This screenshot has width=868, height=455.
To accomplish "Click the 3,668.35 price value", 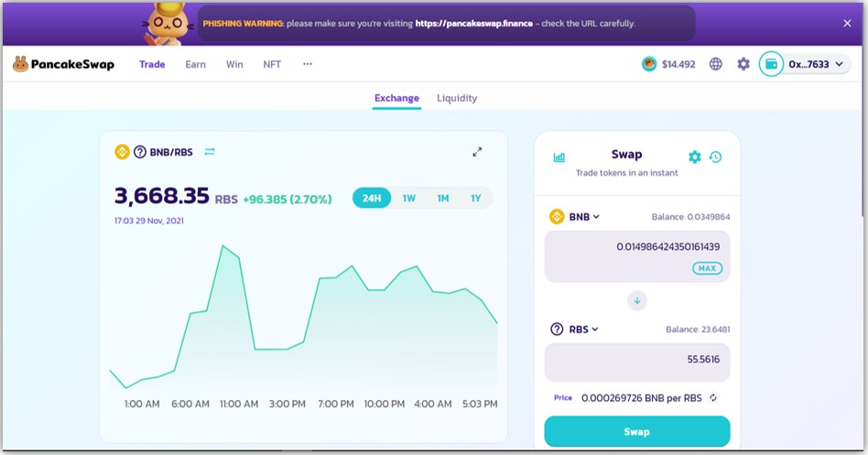I will click(162, 196).
